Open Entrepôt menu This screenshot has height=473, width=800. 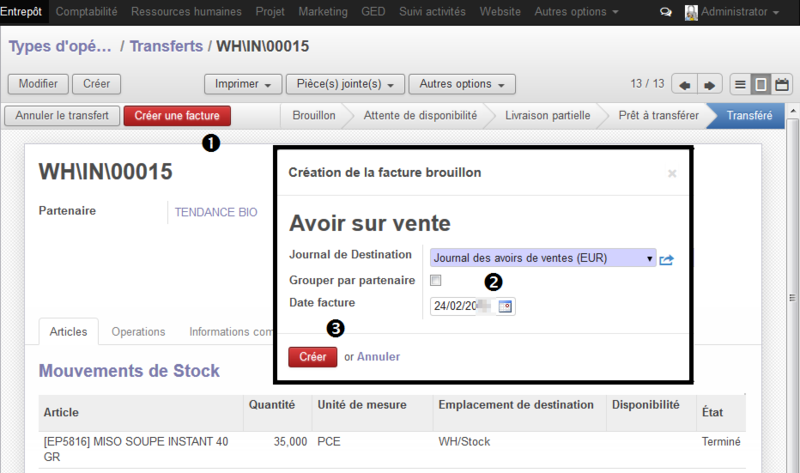point(21,11)
